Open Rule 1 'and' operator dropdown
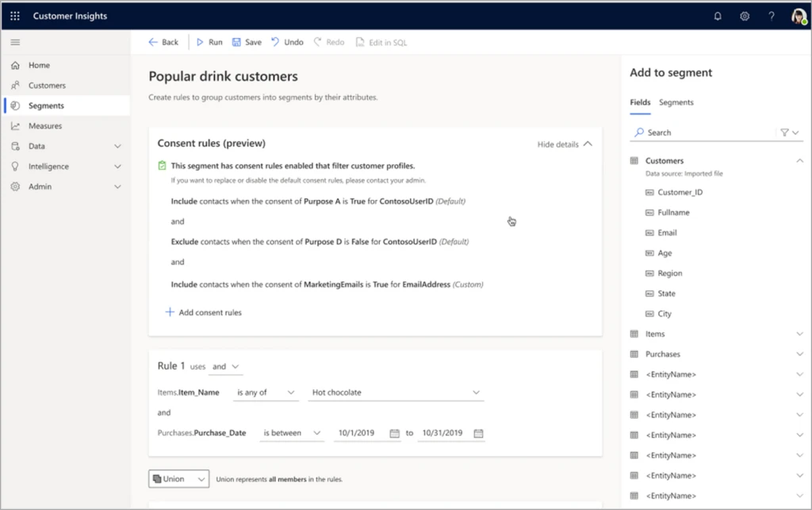The image size is (812, 510). pyautogui.click(x=226, y=366)
